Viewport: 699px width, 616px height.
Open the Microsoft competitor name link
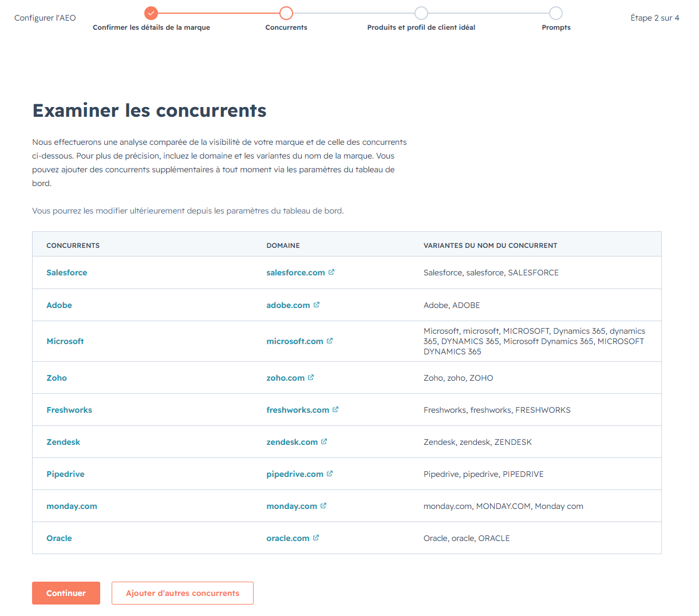(x=65, y=341)
